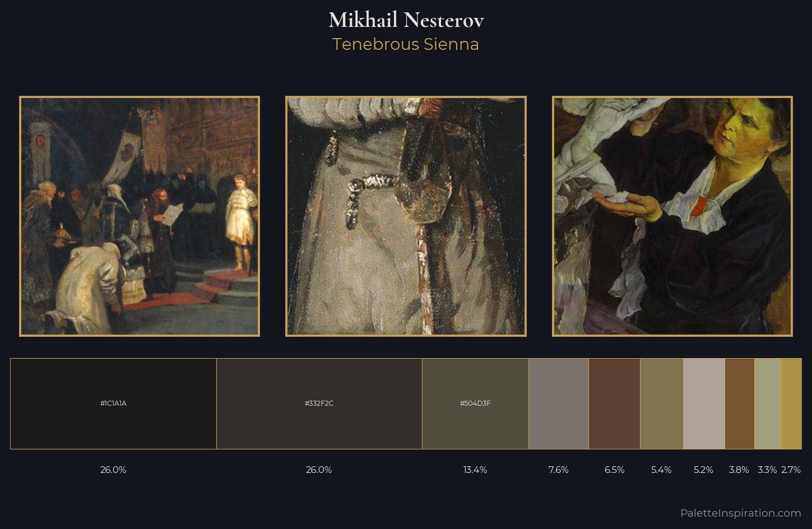Viewport: 812px width, 529px height.
Task: Click the 26.0% label under #332F2C
Action: pyautogui.click(x=319, y=470)
